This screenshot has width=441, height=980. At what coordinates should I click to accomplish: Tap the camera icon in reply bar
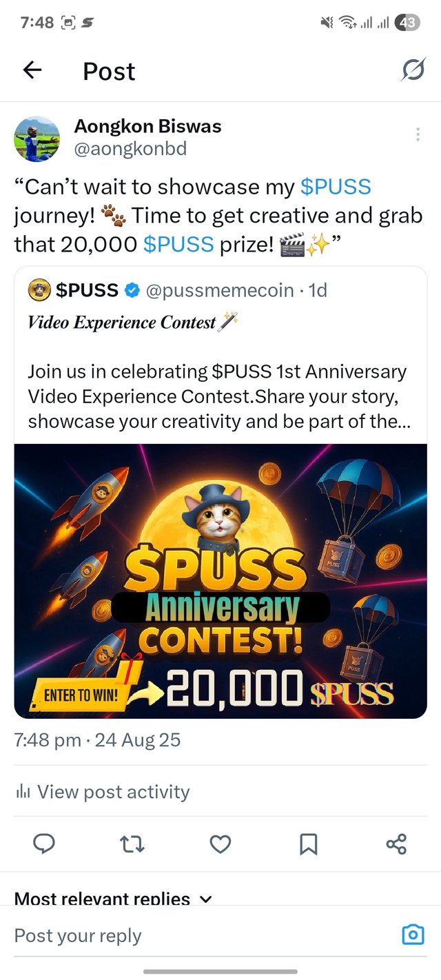pyautogui.click(x=412, y=935)
